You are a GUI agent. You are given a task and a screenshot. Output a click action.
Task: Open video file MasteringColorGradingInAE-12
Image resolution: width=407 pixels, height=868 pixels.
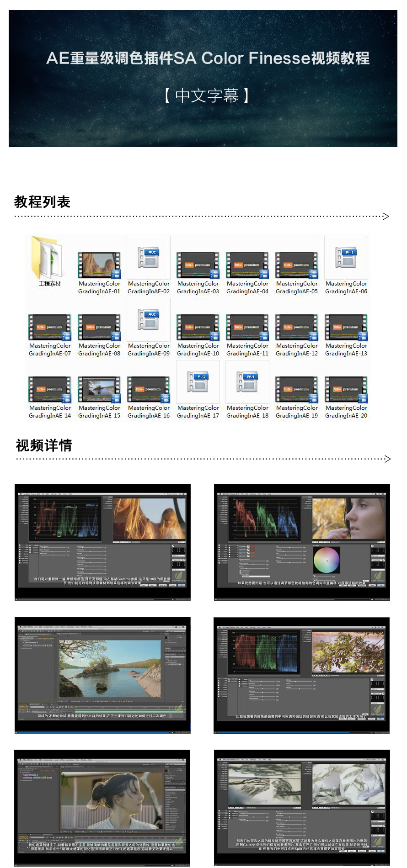pyautogui.click(x=297, y=328)
